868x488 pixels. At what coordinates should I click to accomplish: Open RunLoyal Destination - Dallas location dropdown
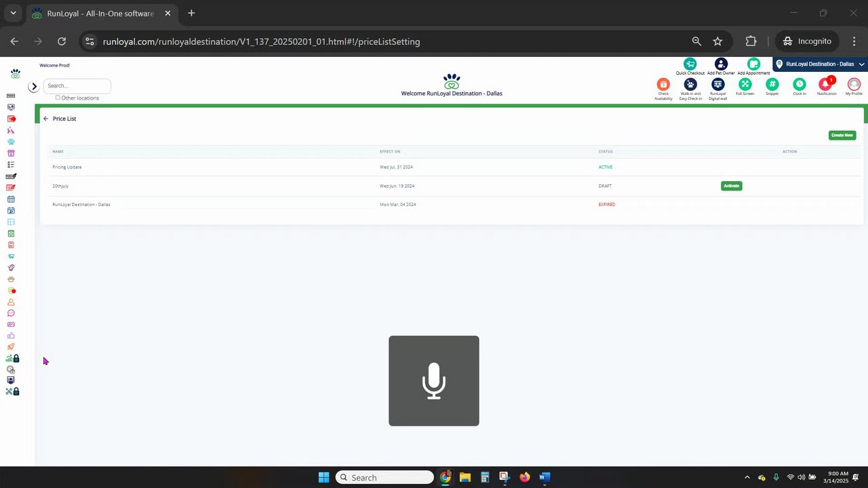tap(821, 64)
